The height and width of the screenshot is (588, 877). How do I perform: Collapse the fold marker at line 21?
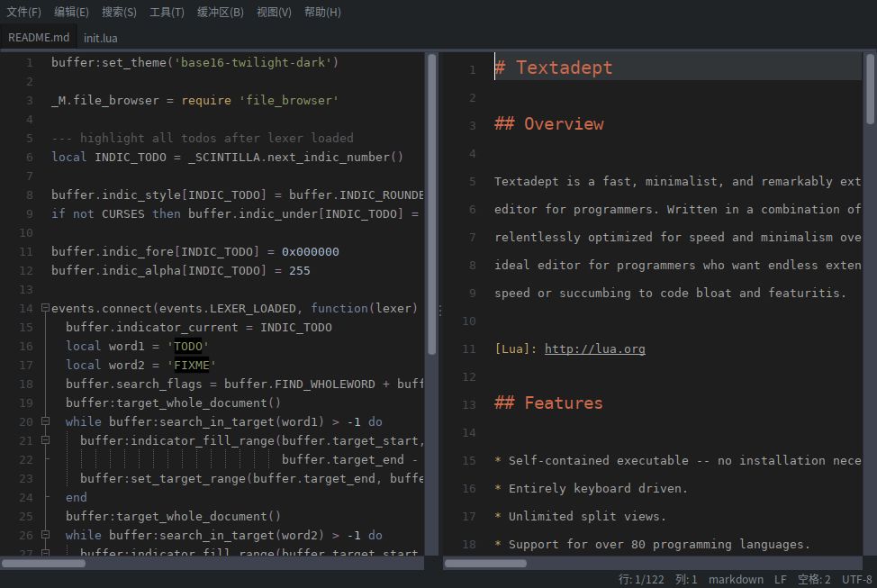45,440
